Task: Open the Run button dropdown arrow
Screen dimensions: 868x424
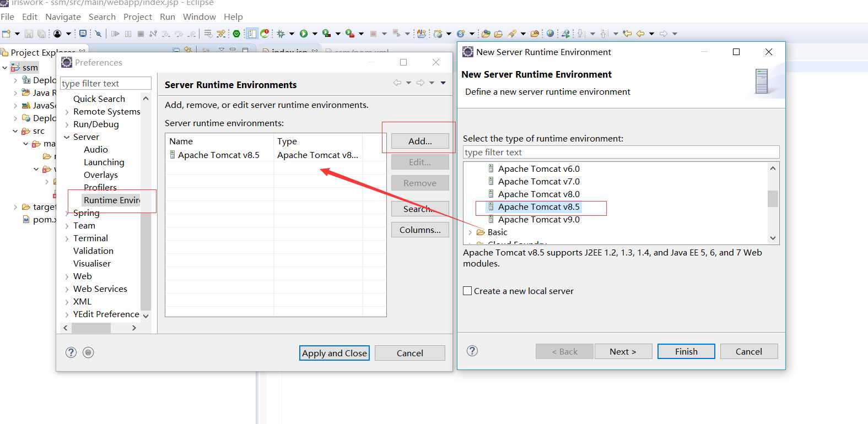Action: point(315,34)
